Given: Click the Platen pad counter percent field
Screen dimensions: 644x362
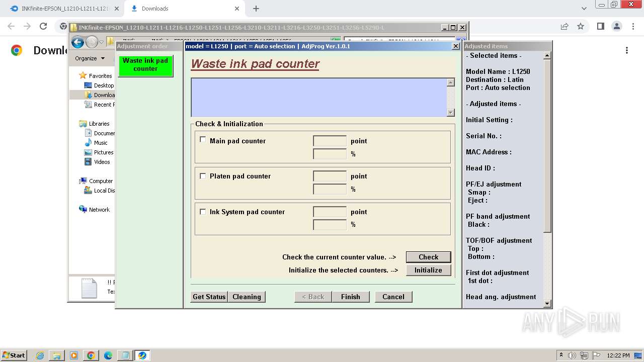Looking at the screenshot, I should [330, 189].
